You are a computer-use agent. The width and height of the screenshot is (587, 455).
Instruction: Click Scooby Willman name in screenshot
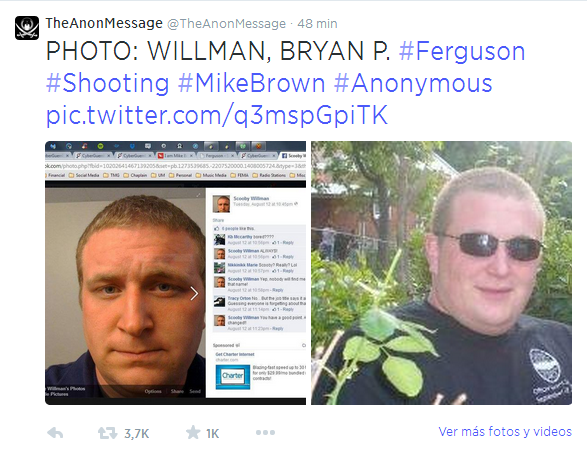pyautogui.click(x=251, y=198)
